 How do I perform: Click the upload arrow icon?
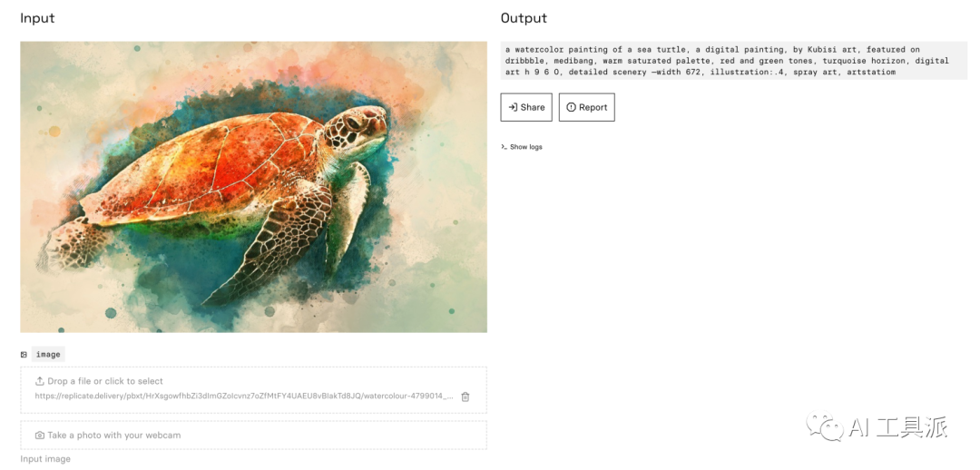(x=40, y=382)
